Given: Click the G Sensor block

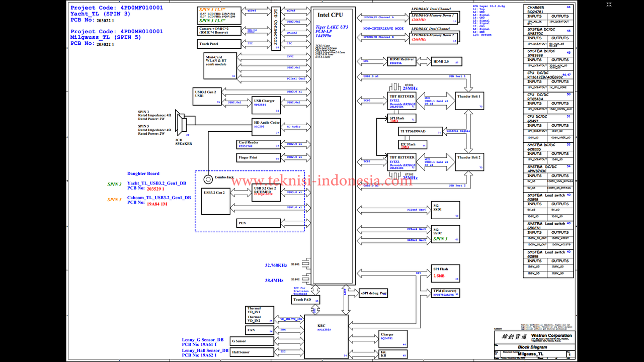Looking at the screenshot, I should point(252,341).
